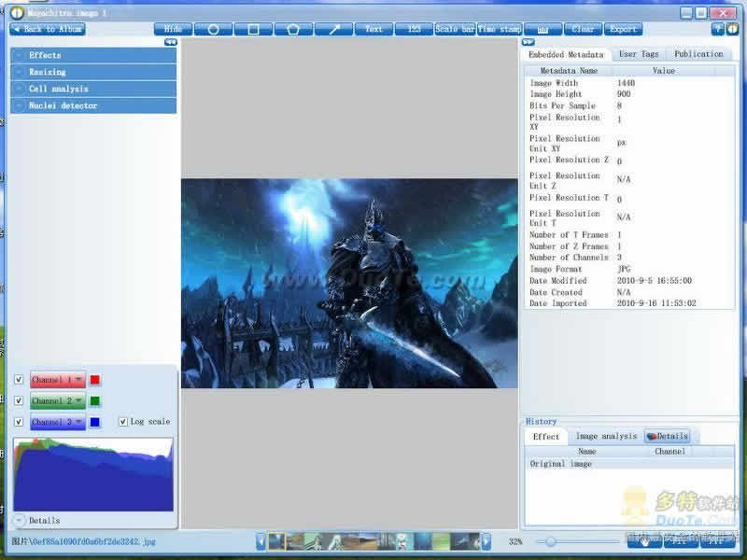Image resolution: width=747 pixels, height=560 pixels.
Task: Toggle the Channel 2 checkbox
Action: (19, 400)
